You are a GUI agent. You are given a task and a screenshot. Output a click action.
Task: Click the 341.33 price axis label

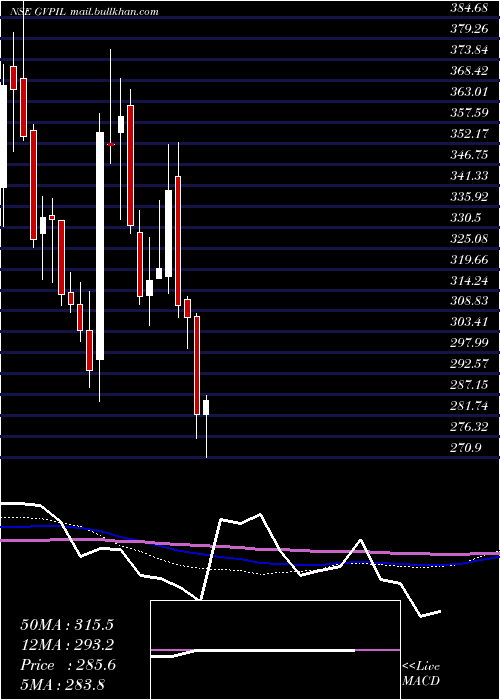(x=470, y=175)
